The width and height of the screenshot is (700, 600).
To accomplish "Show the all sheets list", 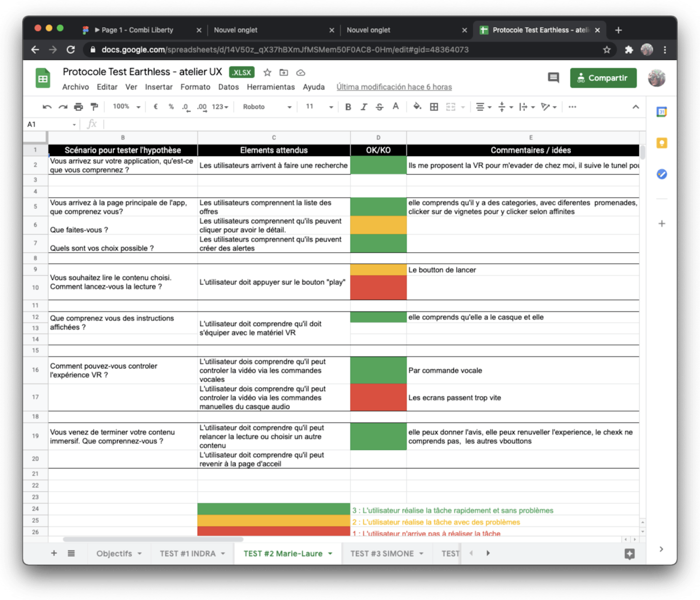I will pyautogui.click(x=71, y=553).
